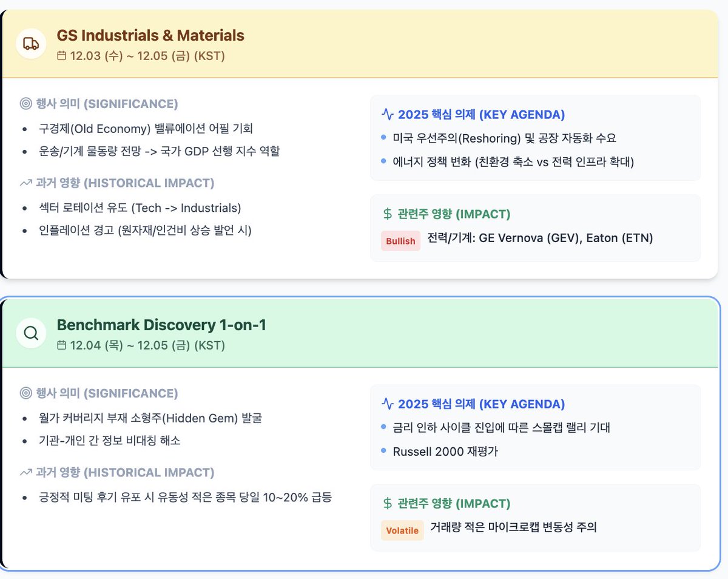The width and height of the screenshot is (728, 579).
Task: Click the target icon in GS Industrials SIGNIFICANCE heading
Action: tap(25, 104)
